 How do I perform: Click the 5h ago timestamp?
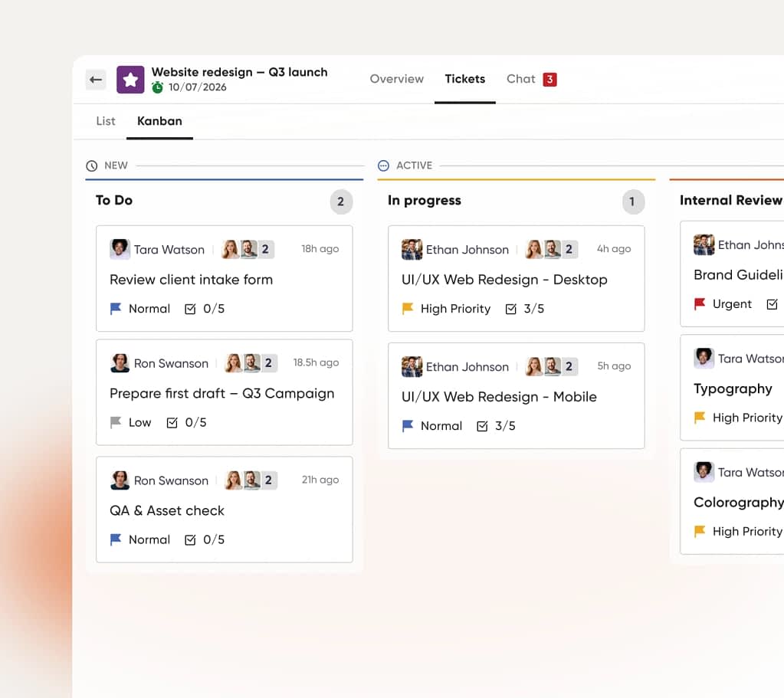pyautogui.click(x=614, y=366)
